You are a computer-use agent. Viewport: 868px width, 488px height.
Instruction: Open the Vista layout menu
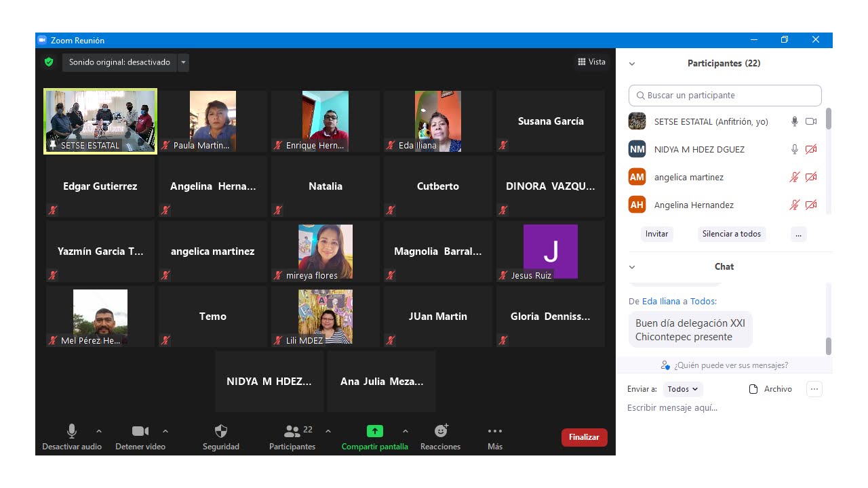click(591, 62)
